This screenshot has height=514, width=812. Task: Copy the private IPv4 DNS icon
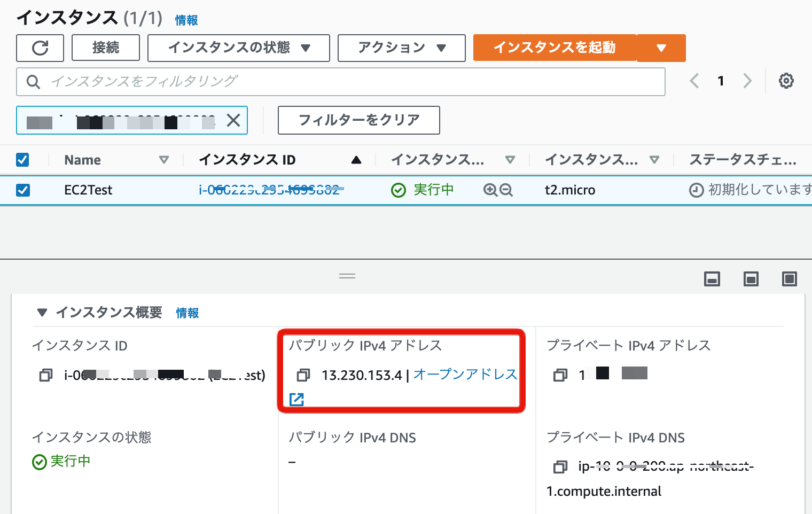tap(560, 467)
